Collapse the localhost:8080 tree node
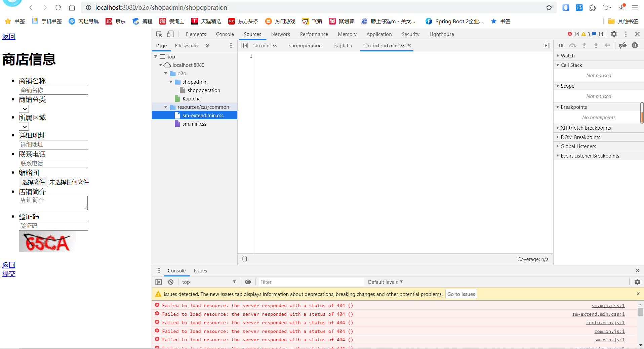Screen dimensions: 644x349 point(161,65)
